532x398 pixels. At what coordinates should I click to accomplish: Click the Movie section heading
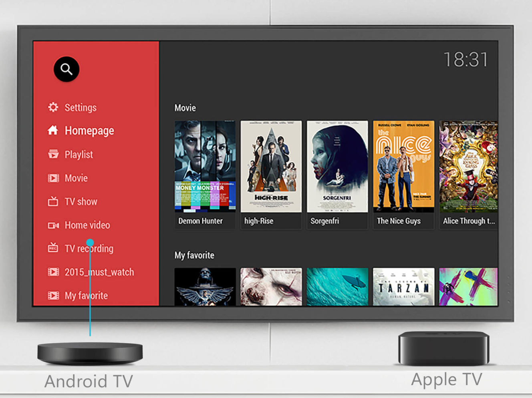(185, 108)
